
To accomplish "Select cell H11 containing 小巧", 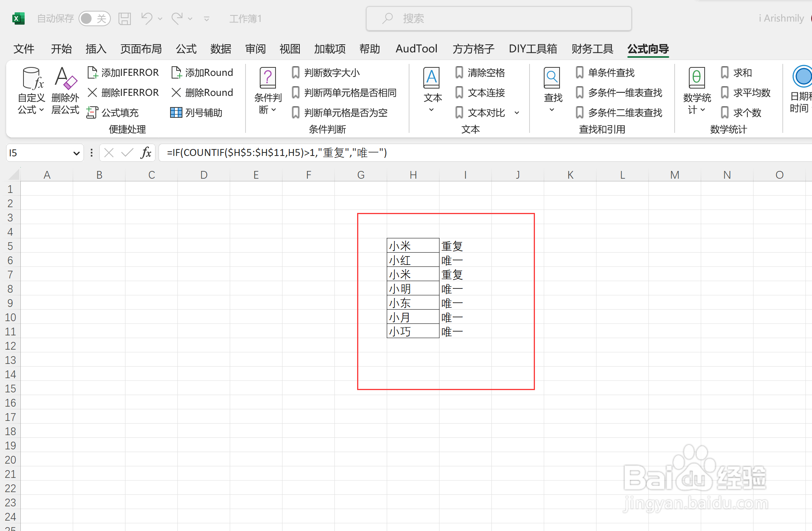I will click(x=413, y=331).
